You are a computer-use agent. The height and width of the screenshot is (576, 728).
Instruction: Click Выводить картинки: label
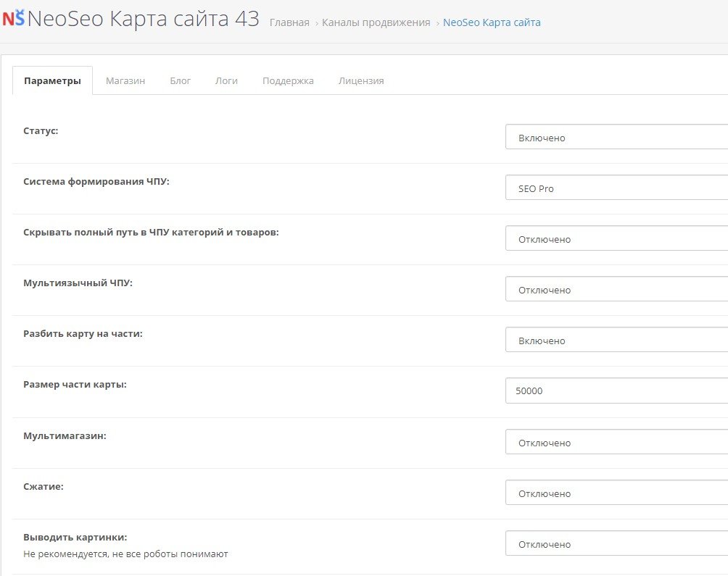(x=75, y=537)
